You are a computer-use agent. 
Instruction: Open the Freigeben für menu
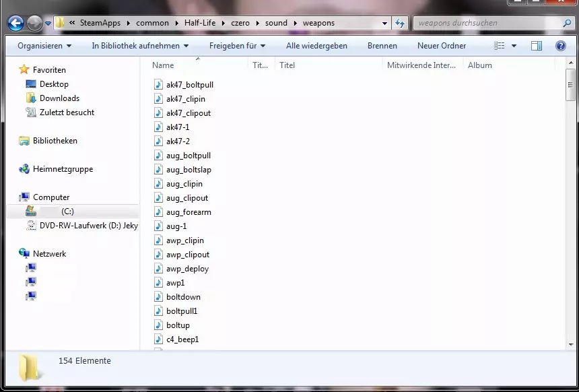[238, 46]
